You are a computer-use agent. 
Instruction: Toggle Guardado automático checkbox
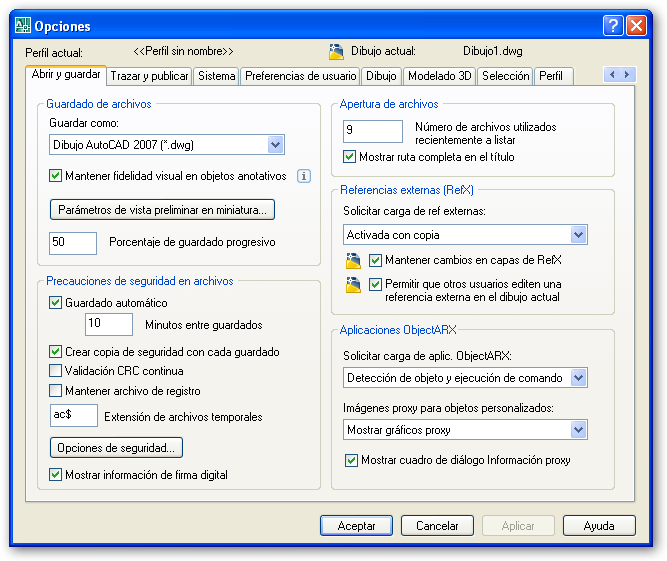point(55,302)
